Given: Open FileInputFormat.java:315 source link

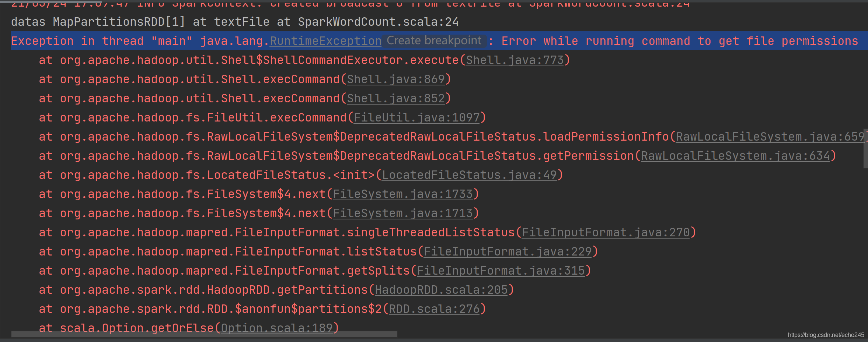Looking at the screenshot, I should pos(501,271).
